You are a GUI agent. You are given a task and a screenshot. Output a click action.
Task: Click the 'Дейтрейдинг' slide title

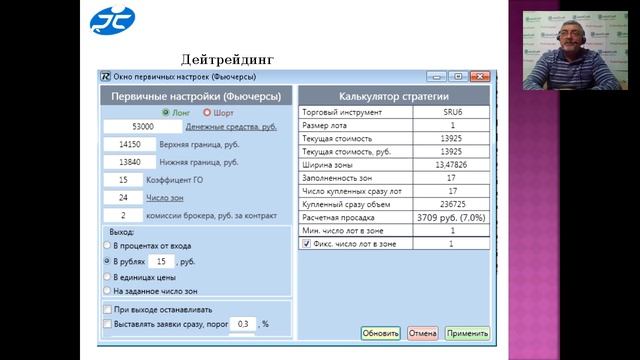pyautogui.click(x=227, y=60)
